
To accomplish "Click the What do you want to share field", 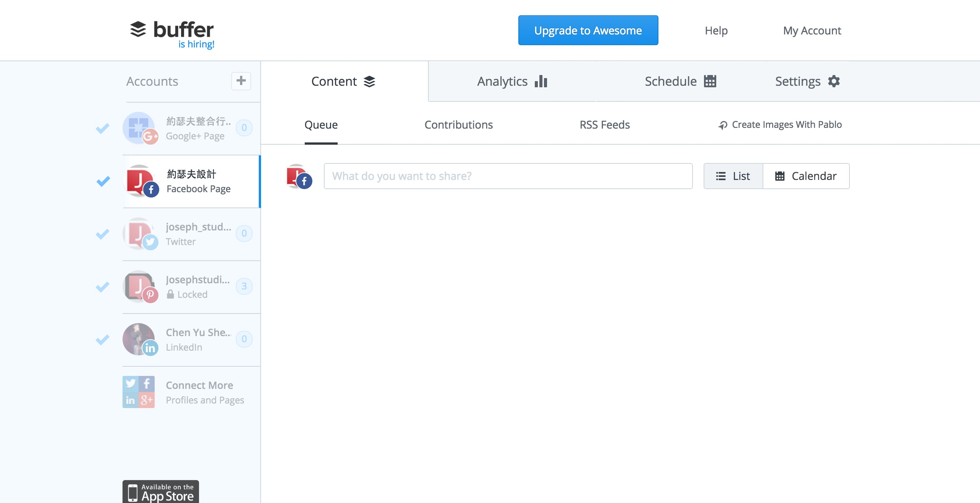I will tap(508, 176).
